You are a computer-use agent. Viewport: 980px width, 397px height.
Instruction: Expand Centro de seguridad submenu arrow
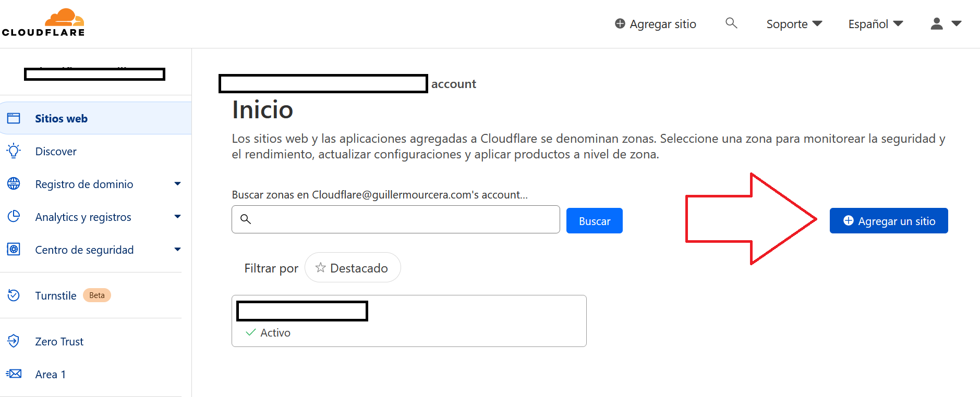[177, 250]
